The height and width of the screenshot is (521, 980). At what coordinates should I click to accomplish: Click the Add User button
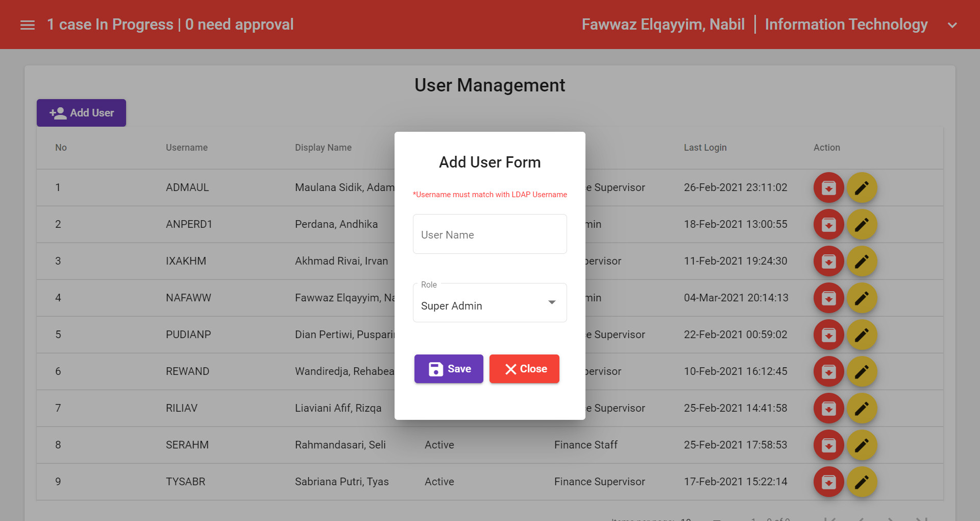(81, 113)
